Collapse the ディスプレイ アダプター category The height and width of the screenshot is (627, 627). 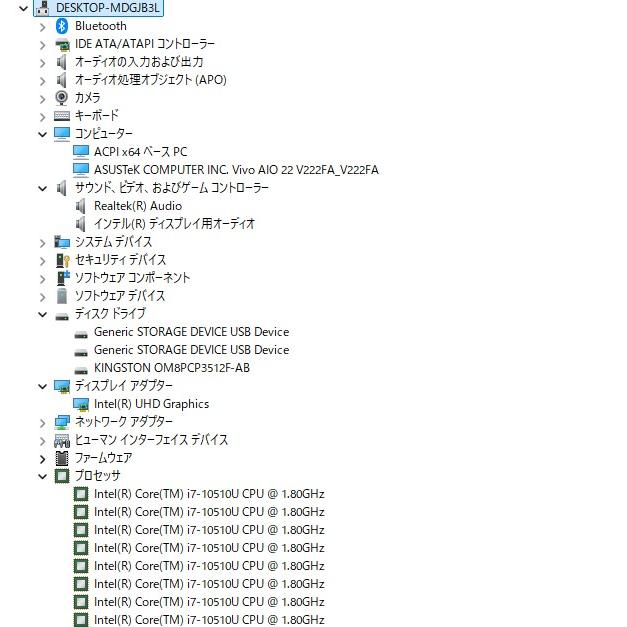pos(42,386)
